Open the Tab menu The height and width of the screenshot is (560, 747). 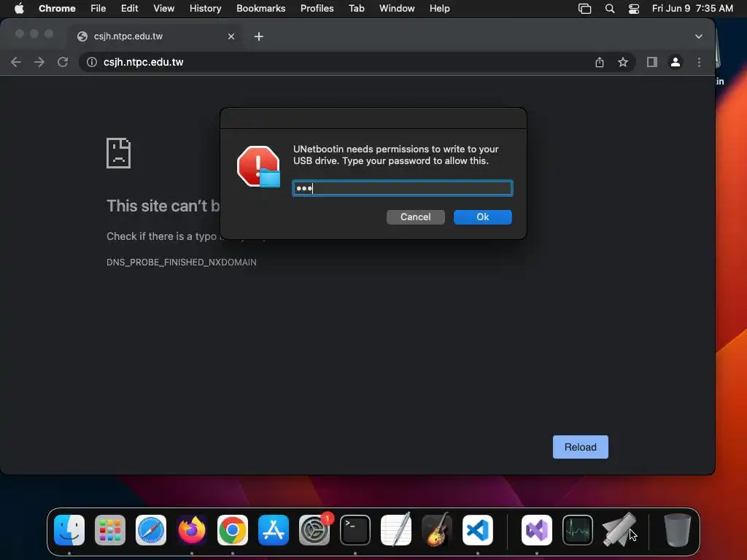click(356, 8)
